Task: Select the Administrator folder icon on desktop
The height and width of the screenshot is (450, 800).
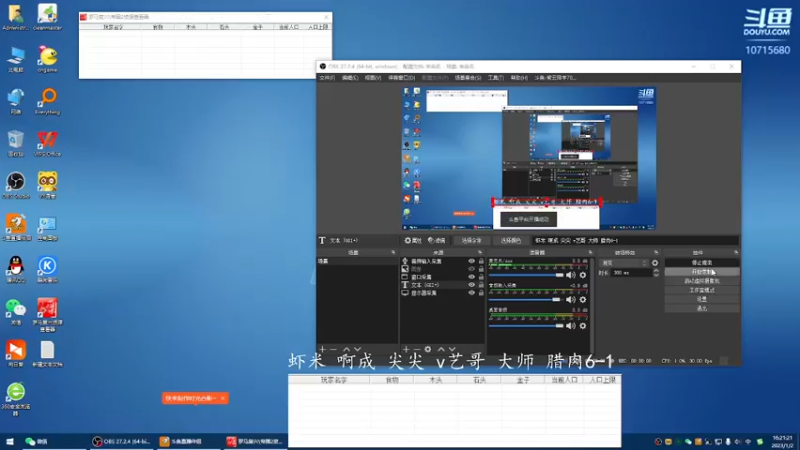Action: 16,17
